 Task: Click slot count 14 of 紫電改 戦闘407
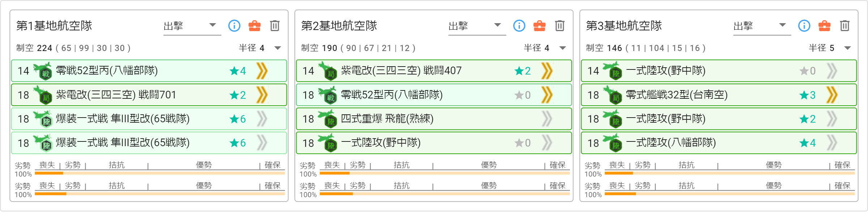click(309, 71)
